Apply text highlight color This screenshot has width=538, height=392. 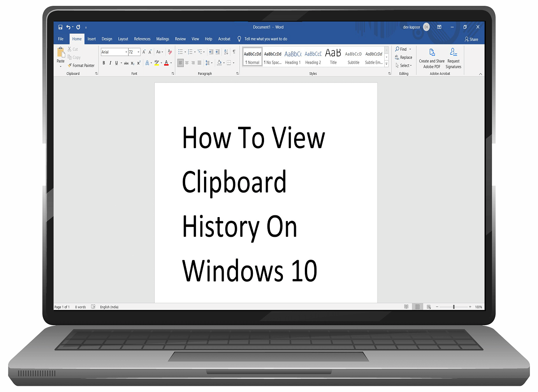[x=156, y=63]
